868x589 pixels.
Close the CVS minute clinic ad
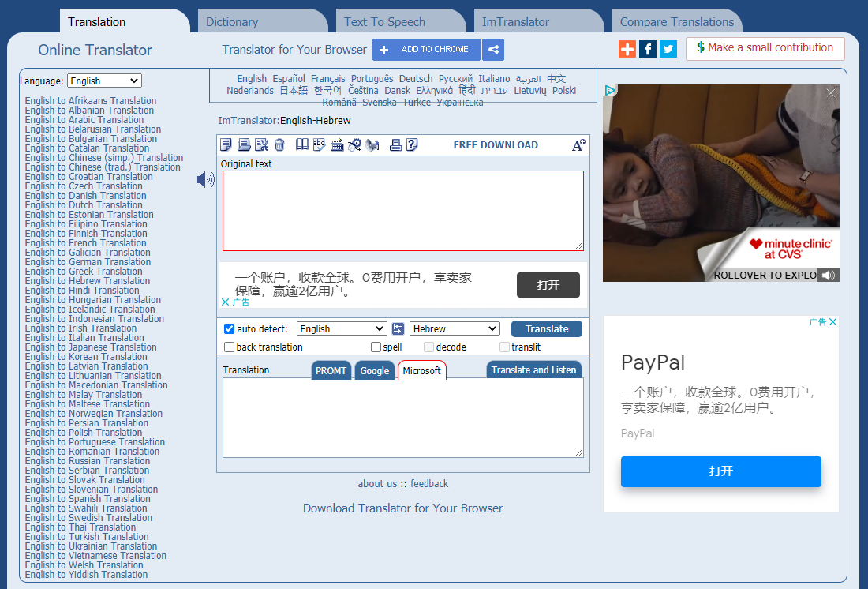831,93
